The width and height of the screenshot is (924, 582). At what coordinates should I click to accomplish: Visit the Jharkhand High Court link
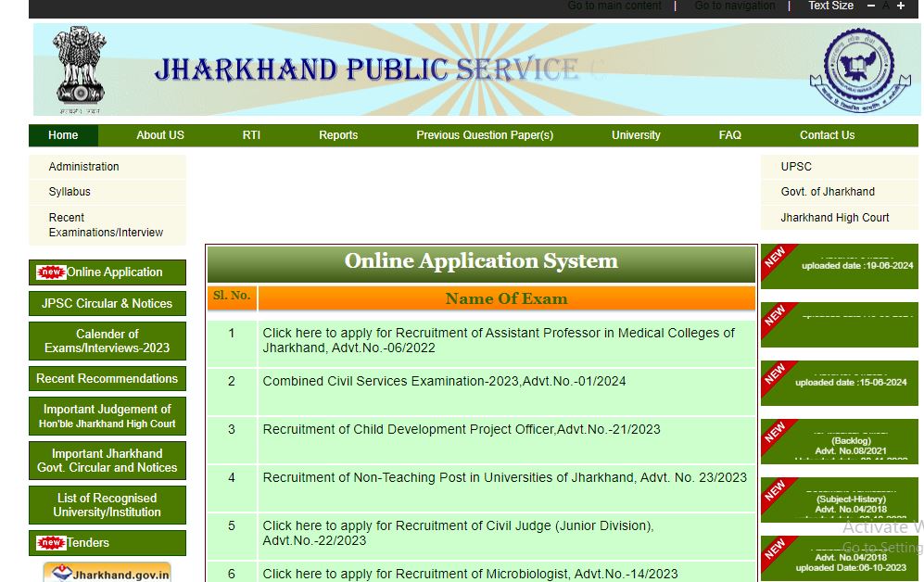pos(834,218)
